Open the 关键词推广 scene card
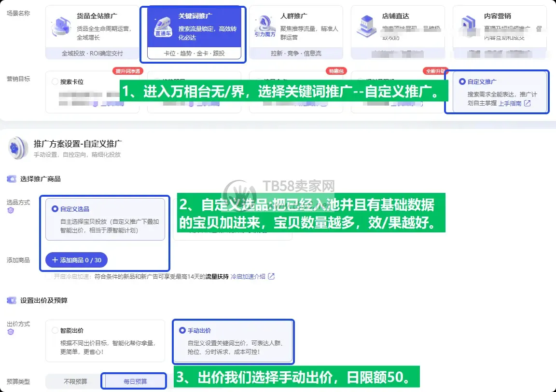556x392 pixels. point(194,32)
